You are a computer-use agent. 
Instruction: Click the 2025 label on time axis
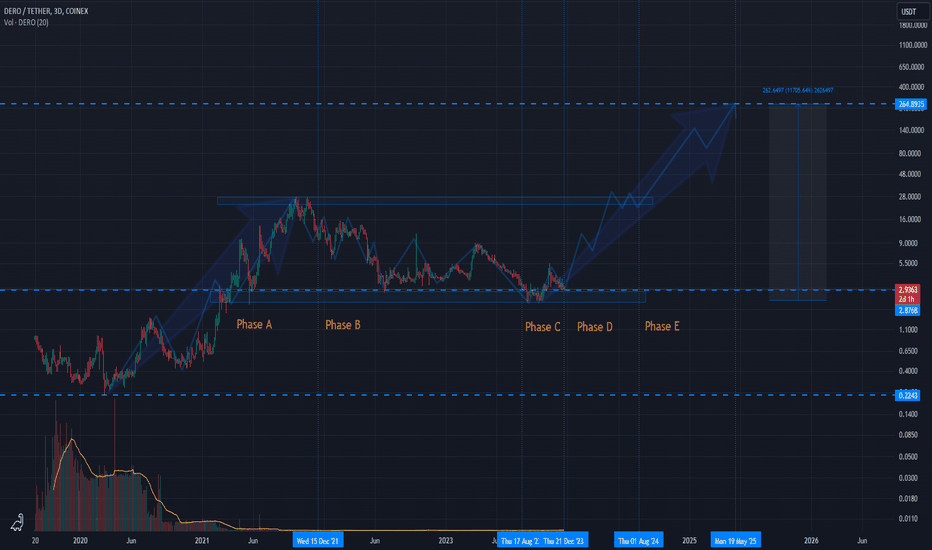[x=689, y=540]
